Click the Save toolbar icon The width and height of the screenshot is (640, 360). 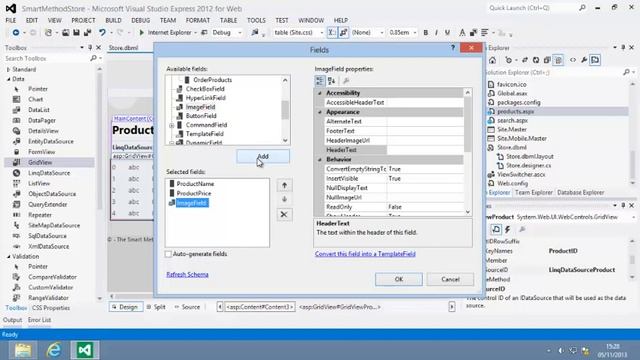pyautogui.click(x=76, y=33)
